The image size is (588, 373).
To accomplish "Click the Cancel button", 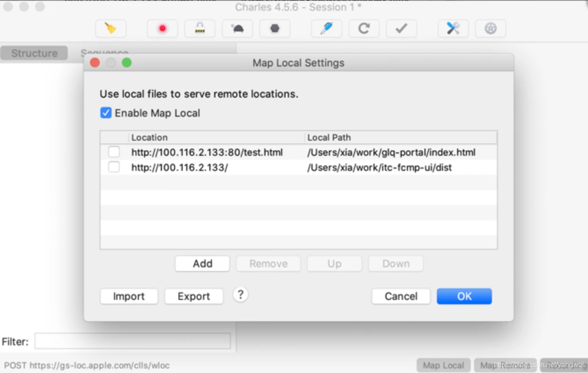I will click(401, 296).
